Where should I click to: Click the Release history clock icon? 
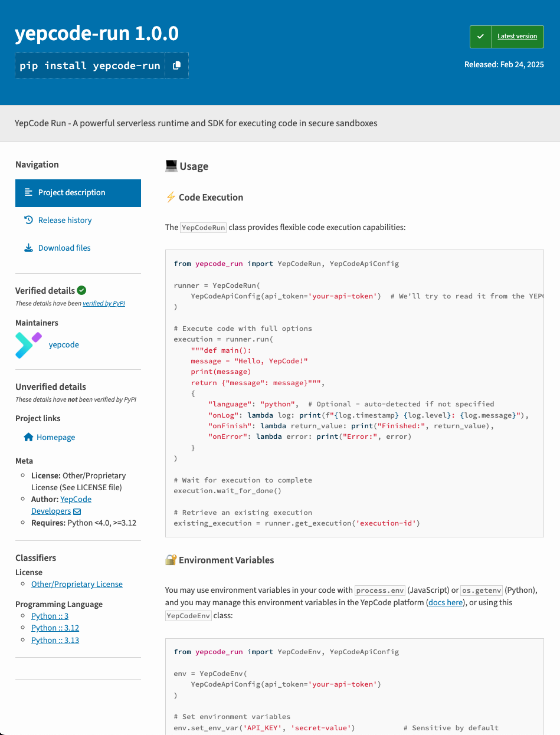[28, 220]
